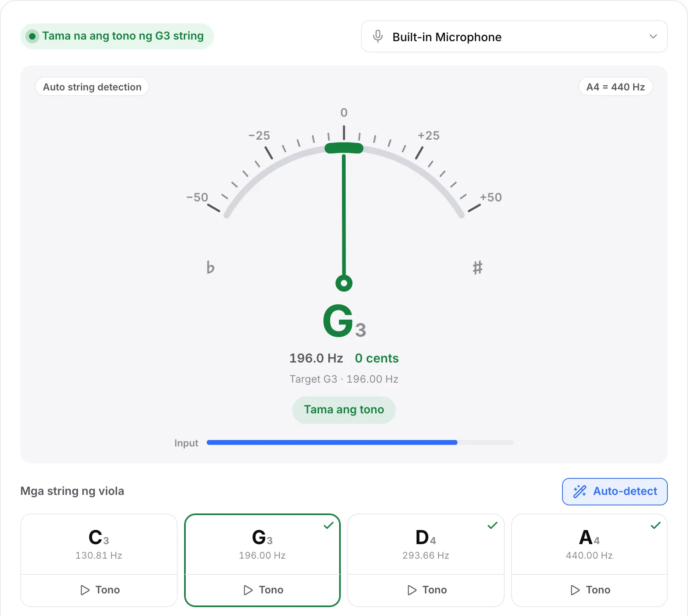
Task: Click '440.00 Hz' under A4
Action: pyautogui.click(x=589, y=555)
